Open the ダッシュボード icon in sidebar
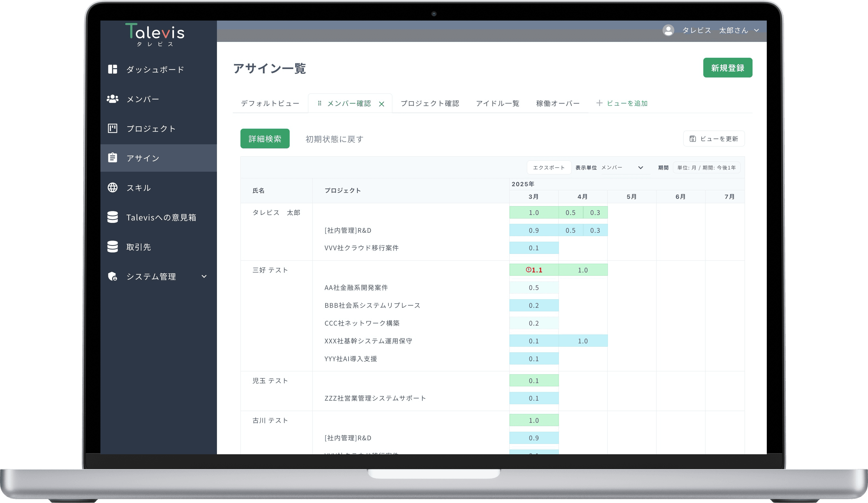The width and height of the screenshot is (868, 503). 113,69
